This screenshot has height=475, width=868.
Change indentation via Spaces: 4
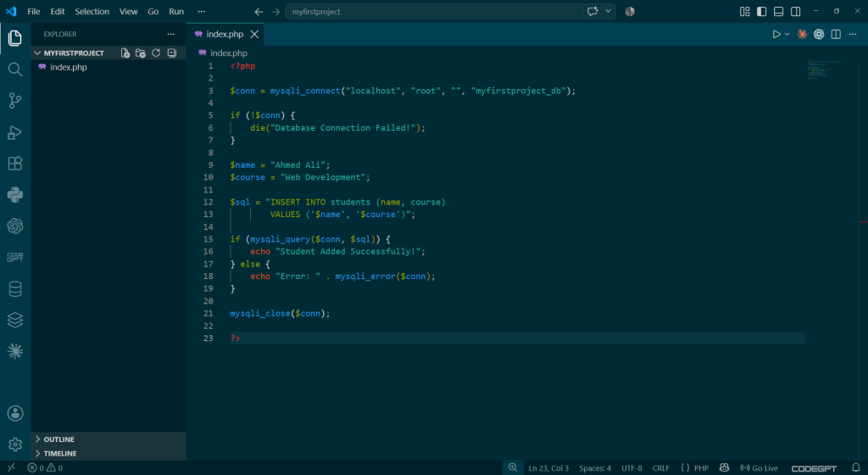(595, 468)
